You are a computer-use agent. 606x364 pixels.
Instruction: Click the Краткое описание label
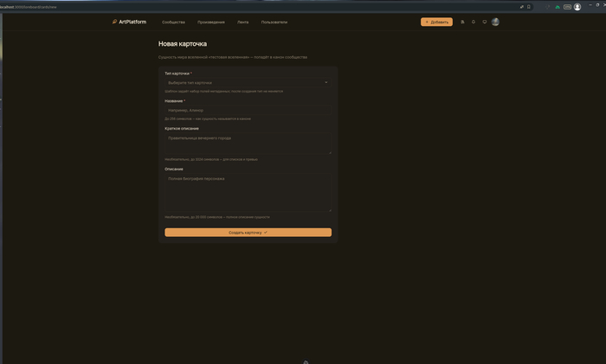point(182,129)
